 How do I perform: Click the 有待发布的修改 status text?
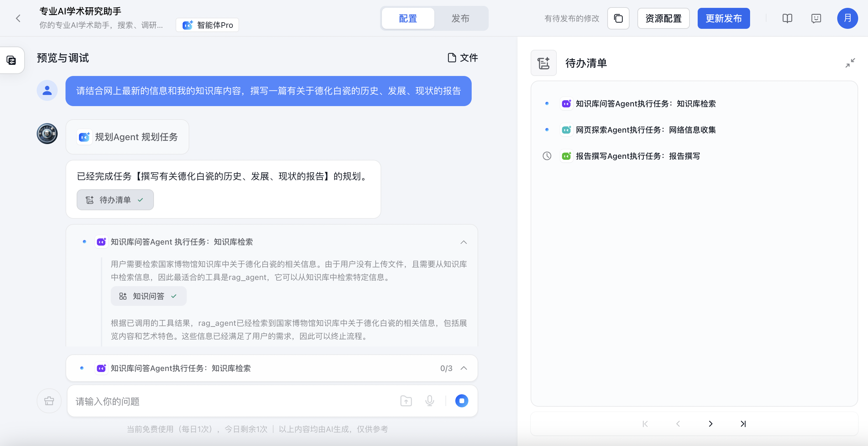(572, 19)
